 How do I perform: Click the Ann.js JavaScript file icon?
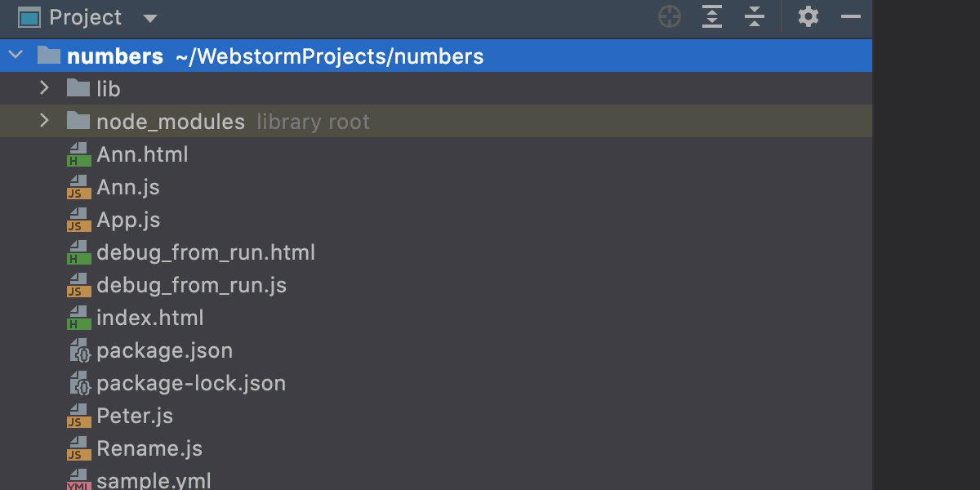pos(78,186)
